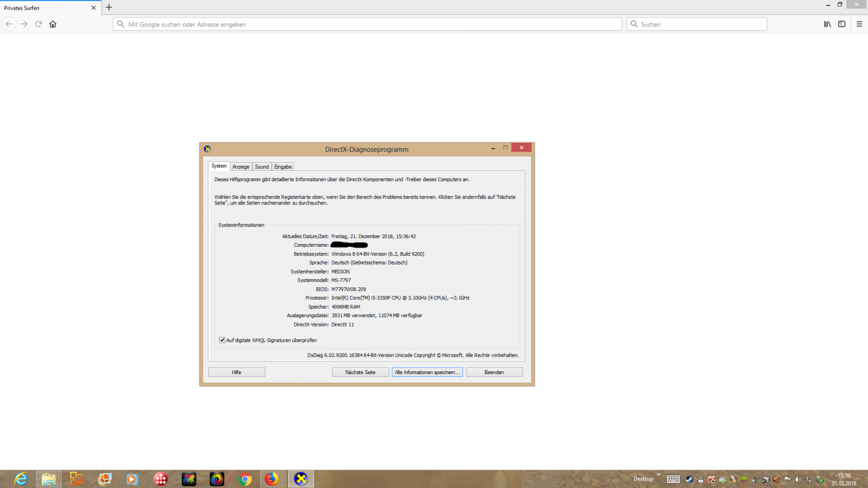Close the DirectX-Diagnoseprogramm window
Viewport: 868px width, 488px height.
[521, 147]
